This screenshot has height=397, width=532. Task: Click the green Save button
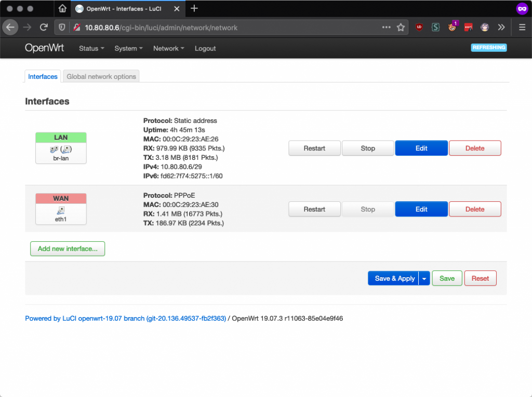447,278
